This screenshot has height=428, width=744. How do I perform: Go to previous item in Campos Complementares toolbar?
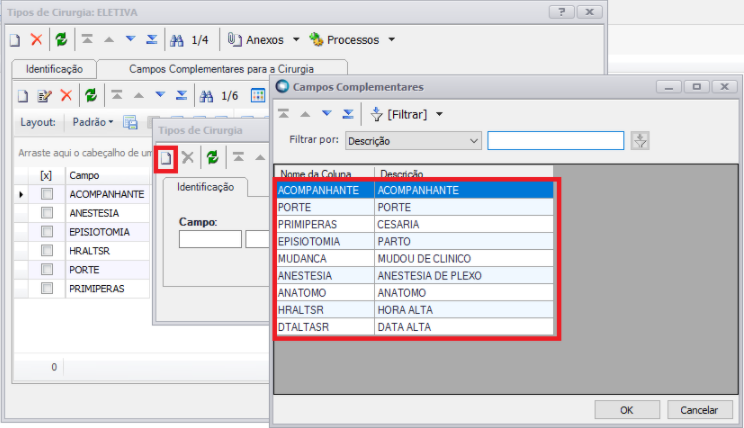click(x=305, y=114)
